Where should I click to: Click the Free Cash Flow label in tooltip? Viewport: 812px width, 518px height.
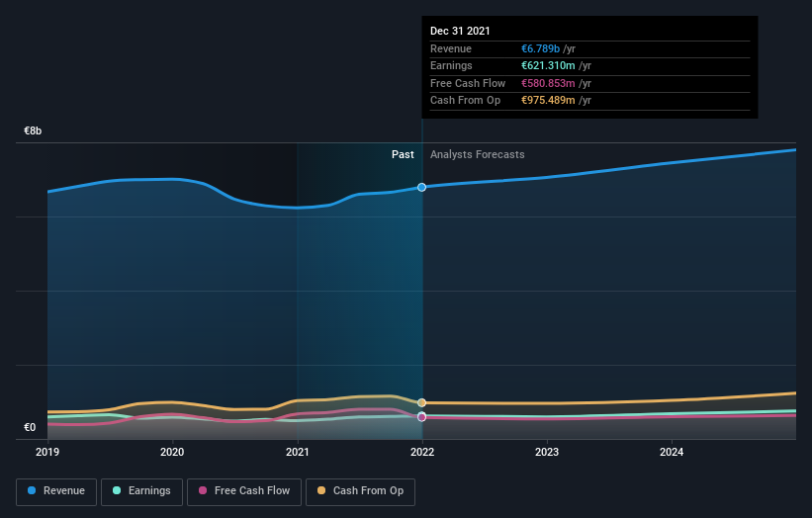(468, 83)
